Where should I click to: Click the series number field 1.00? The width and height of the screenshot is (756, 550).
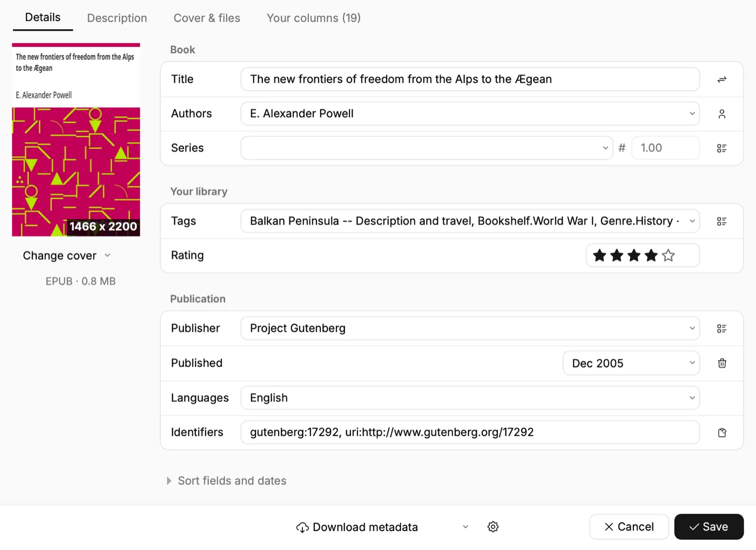point(666,148)
